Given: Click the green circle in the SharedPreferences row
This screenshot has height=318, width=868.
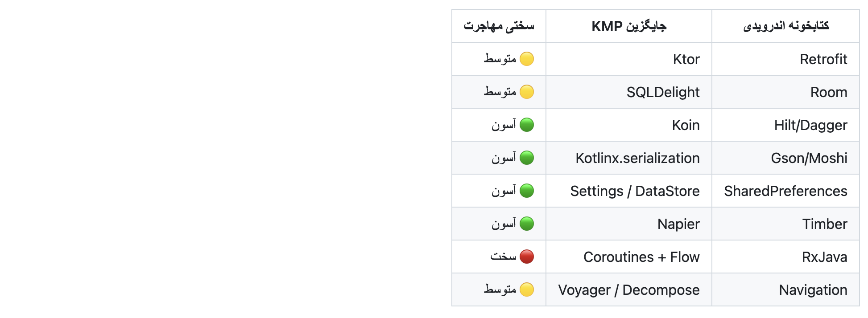Looking at the screenshot, I should pos(527,191).
